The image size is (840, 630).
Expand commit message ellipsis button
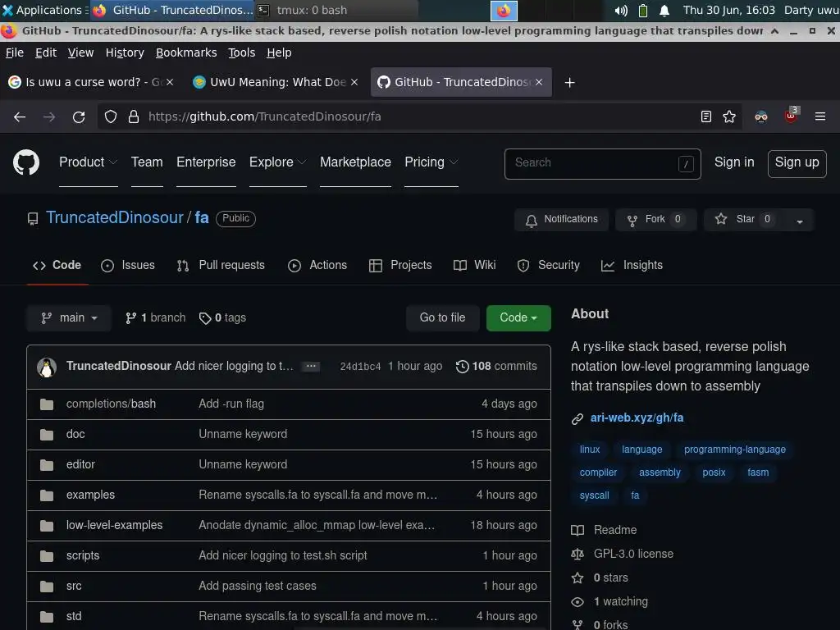[311, 367]
